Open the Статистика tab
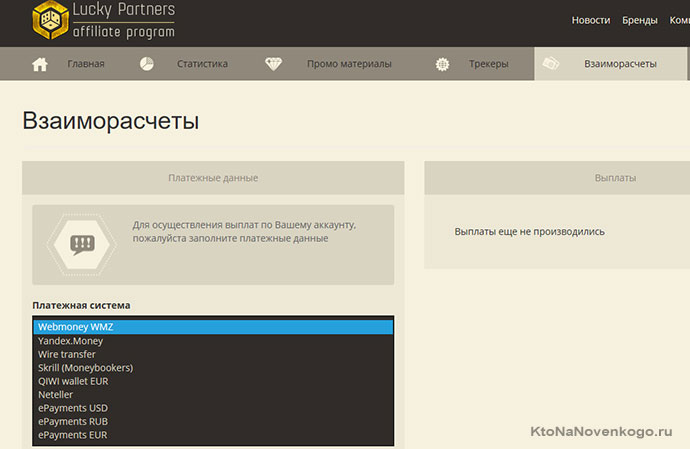Screen dimensions: 690x449 [x=202, y=64]
